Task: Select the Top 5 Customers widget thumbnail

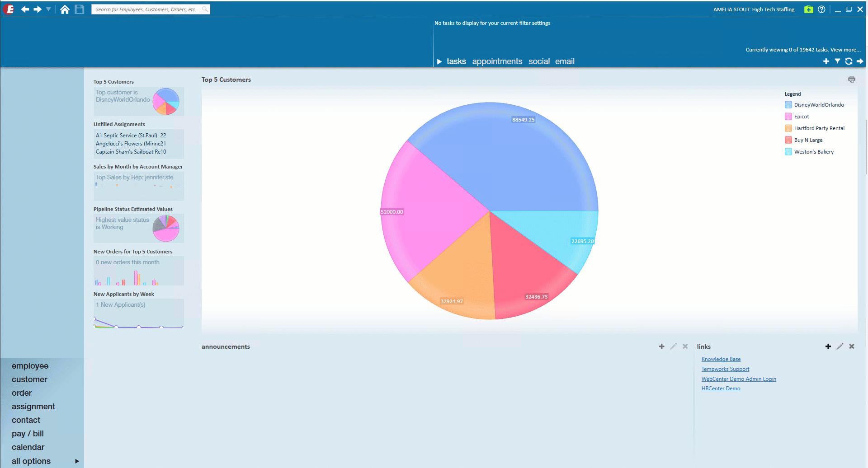Action: (x=139, y=101)
